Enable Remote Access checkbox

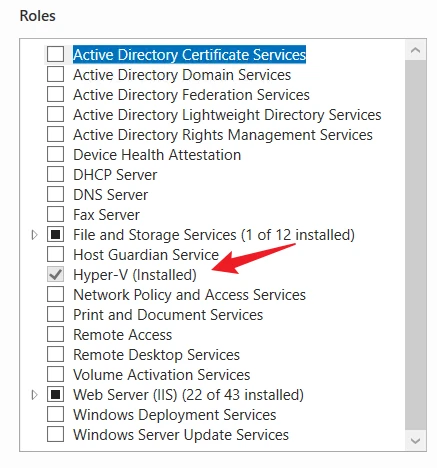tap(55, 334)
